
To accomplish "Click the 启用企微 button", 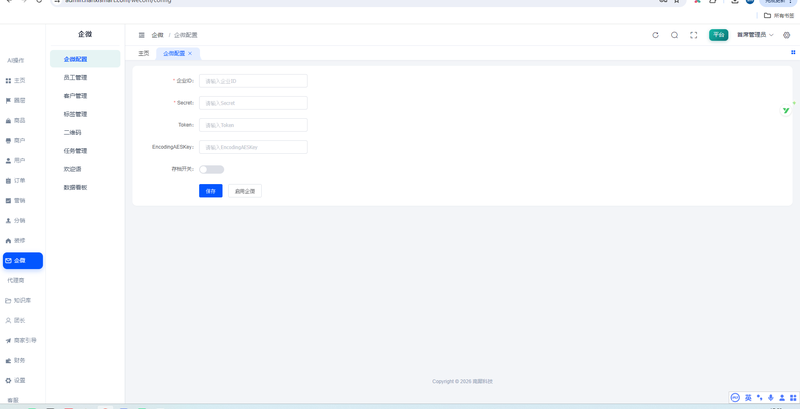I will pos(245,191).
